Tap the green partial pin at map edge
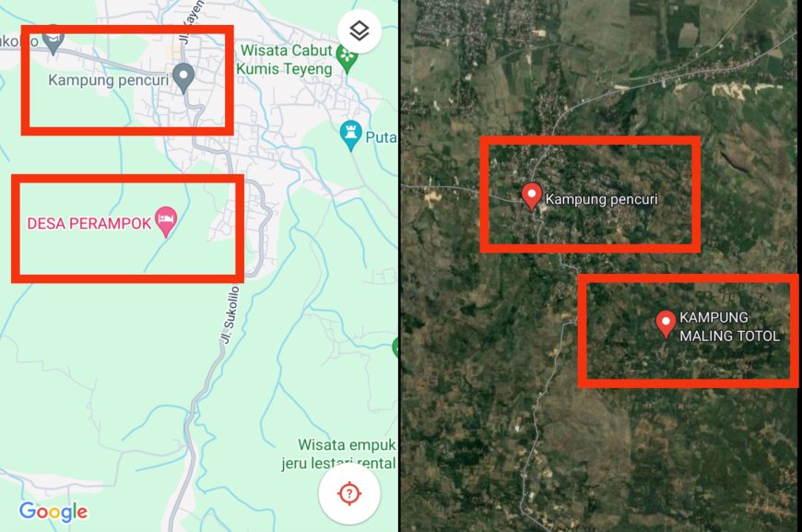This screenshot has width=802, height=532. 395,347
